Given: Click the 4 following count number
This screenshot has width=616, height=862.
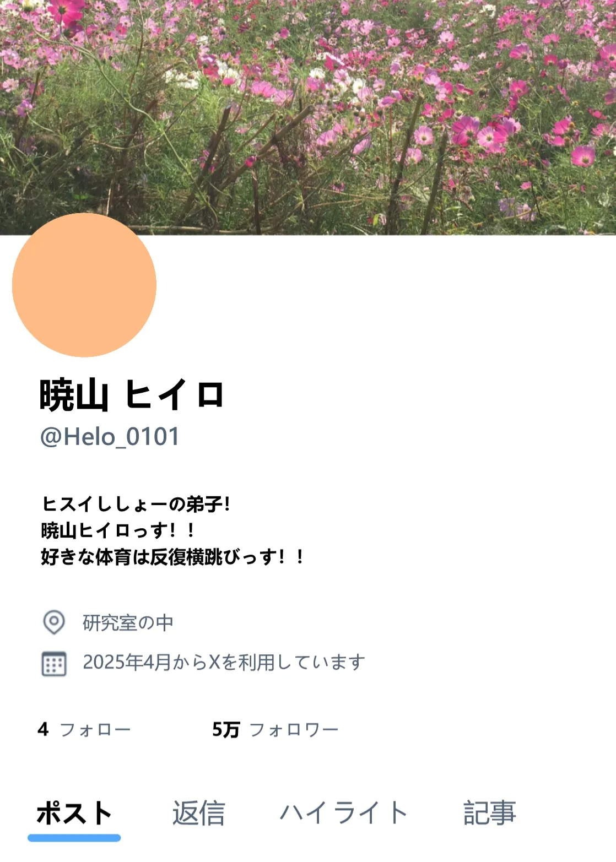Looking at the screenshot, I should coord(43,729).
